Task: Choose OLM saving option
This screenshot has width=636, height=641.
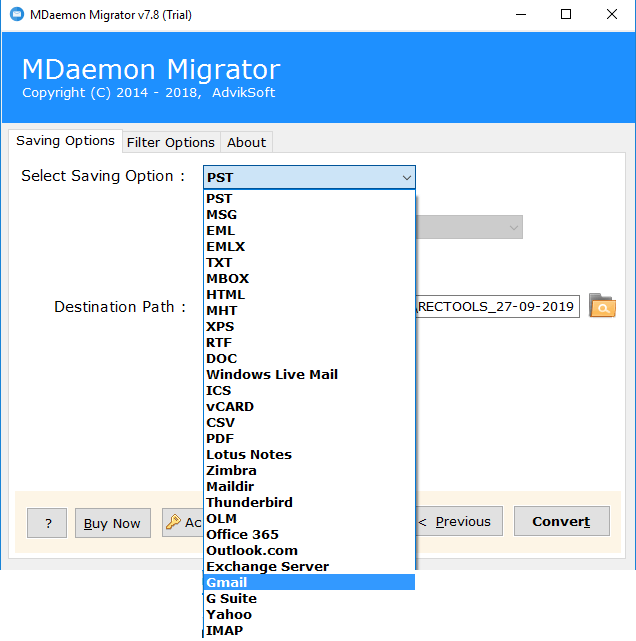Action: [x=309, y=518]
